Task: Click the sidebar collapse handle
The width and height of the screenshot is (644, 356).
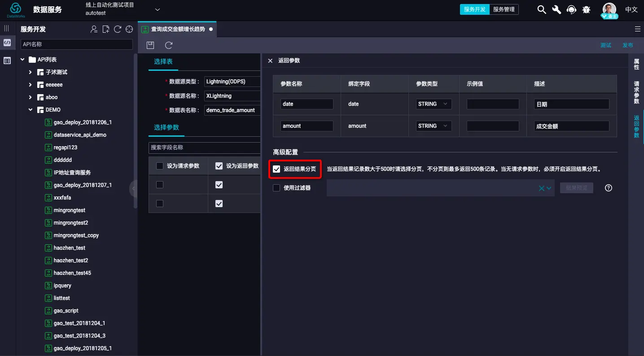Action: pyautogui.click(x=133, y=189)
